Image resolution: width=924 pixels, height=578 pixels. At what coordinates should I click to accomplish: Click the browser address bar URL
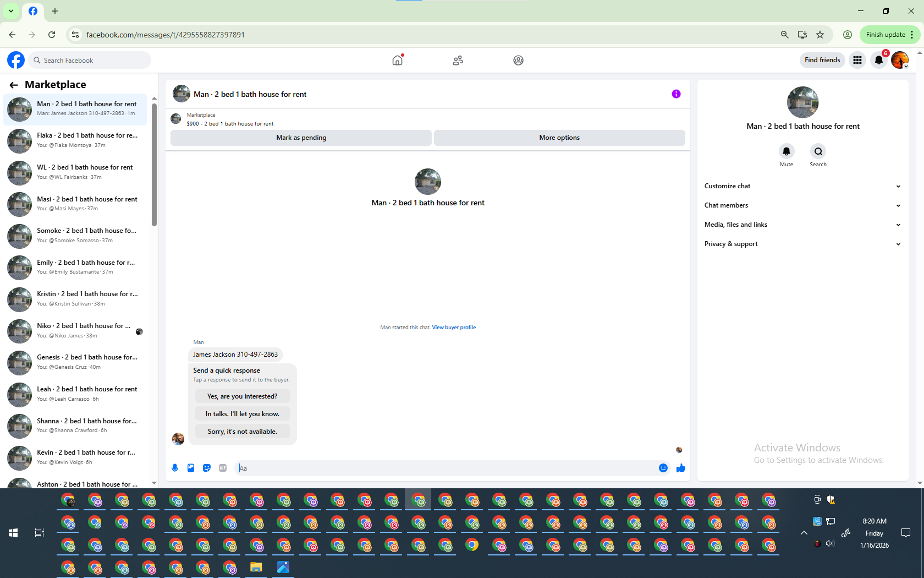tap(166, 35)
